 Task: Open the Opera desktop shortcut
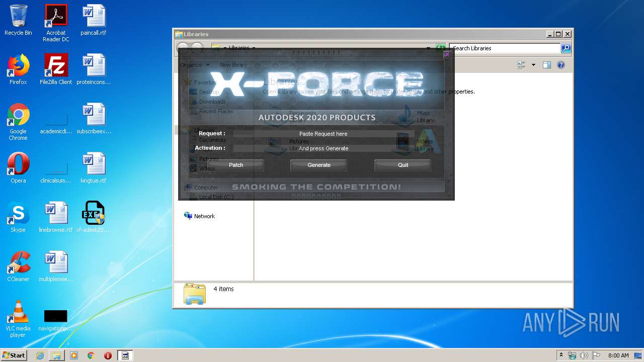point(18,168)
